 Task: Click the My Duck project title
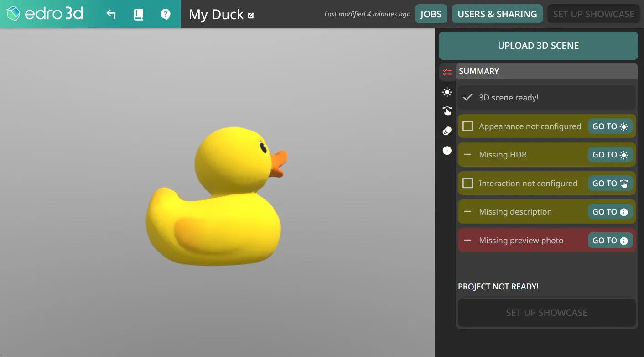[x=216, y=14]
